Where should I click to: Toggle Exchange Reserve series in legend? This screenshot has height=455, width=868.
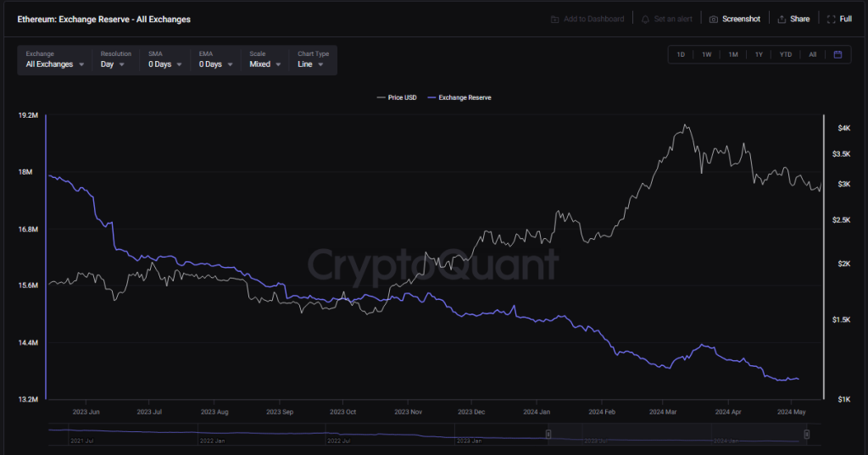(460, 97)
